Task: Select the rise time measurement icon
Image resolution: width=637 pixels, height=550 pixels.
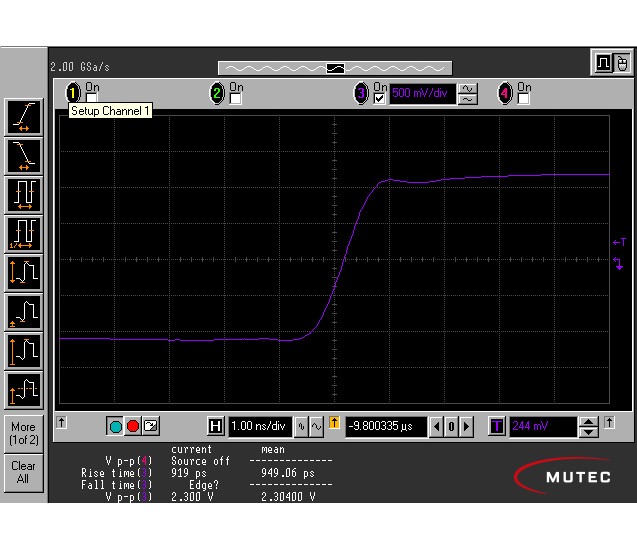Action: tap(23, 117)
